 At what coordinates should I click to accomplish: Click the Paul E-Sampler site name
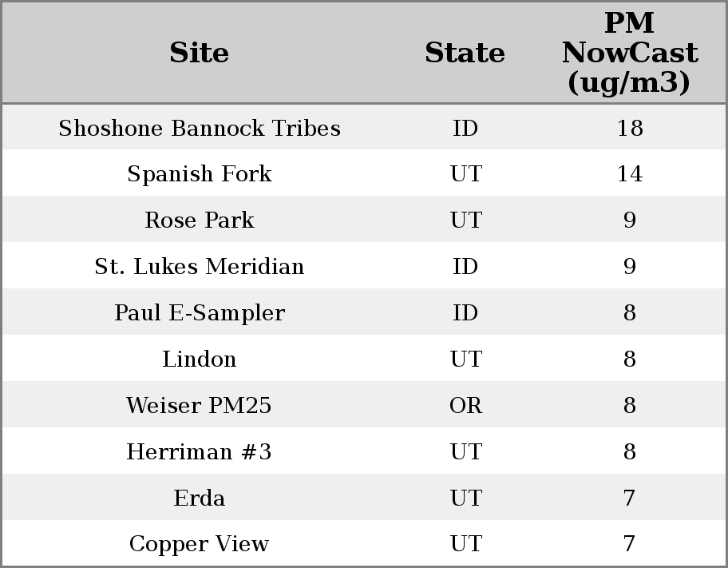pos(200,313)
